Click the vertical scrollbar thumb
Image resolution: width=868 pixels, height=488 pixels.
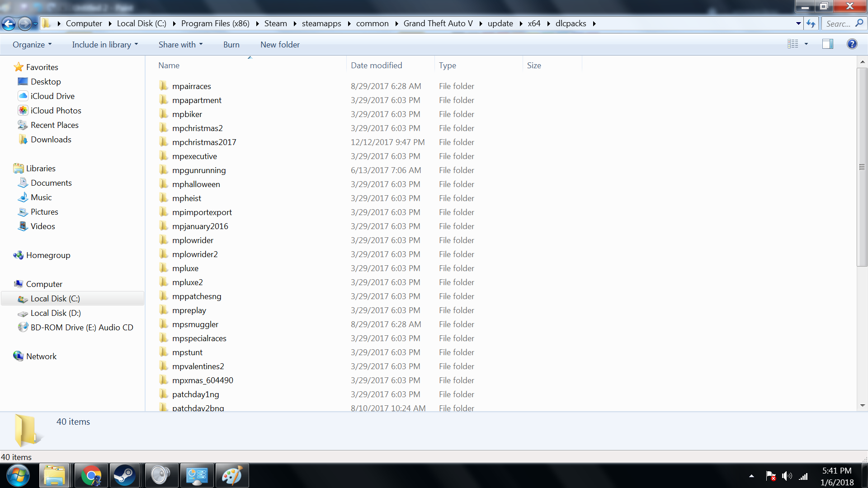(862, 167)
